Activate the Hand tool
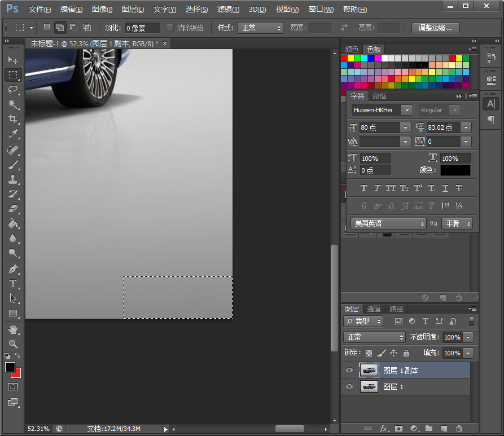The height and width of the screenshot is (436, 504). [x=13, y=329]
